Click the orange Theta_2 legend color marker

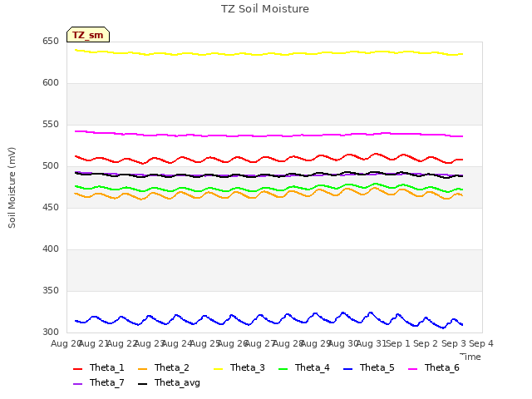tap(142, 369)
